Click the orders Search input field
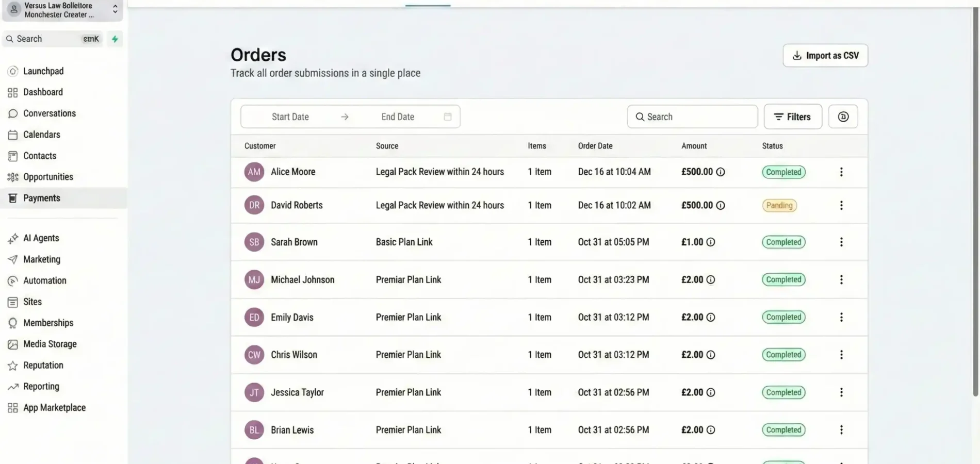The image size is (980, 464). (692, 117)
